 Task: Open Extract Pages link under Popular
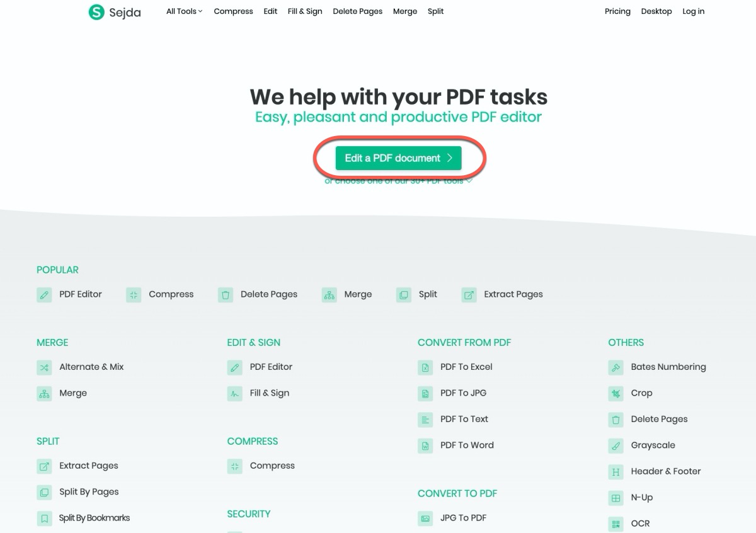pyautogui.click(x=513, y=294)
